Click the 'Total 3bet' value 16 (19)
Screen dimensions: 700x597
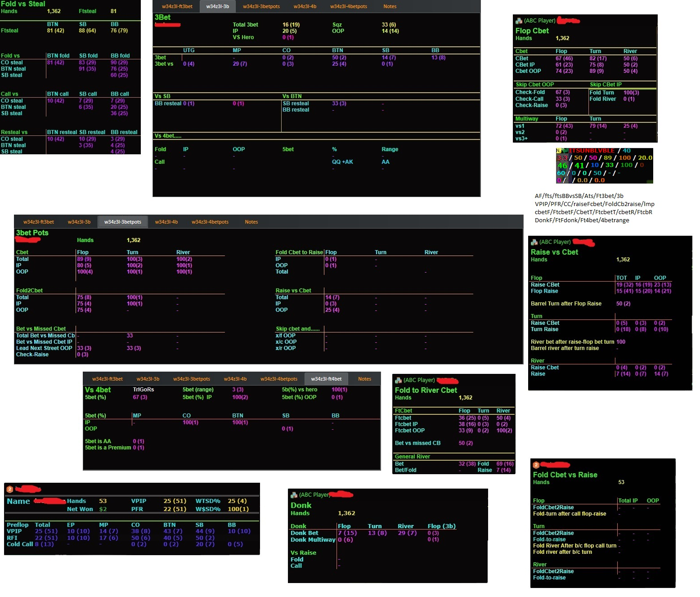291,25
